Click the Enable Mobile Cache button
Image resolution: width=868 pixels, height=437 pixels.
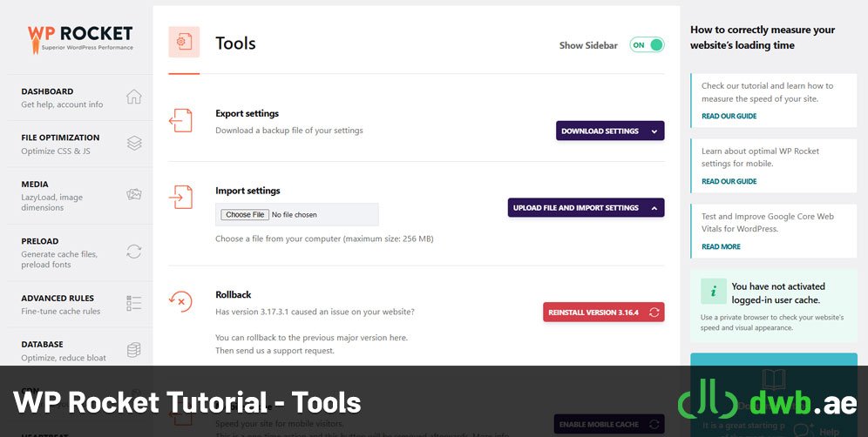point(609,424)
